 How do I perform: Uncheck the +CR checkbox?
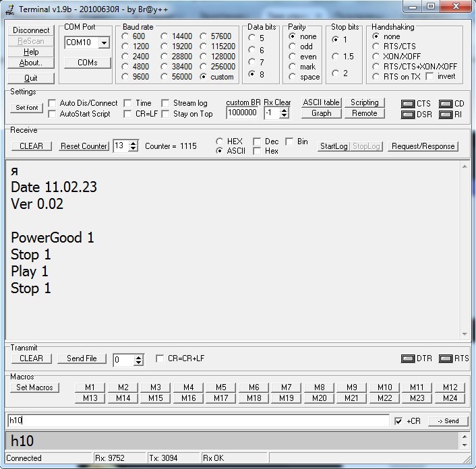pyautogui.click(x=398, y=421)
